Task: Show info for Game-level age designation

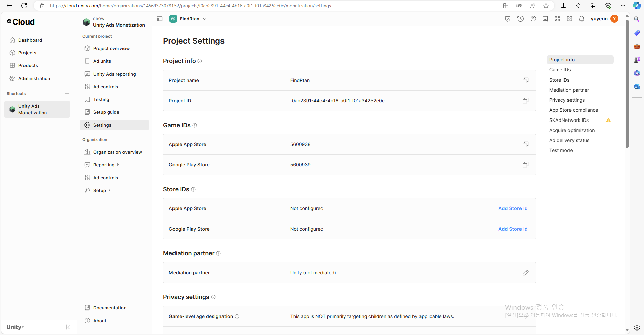Action: pos(237,316)
